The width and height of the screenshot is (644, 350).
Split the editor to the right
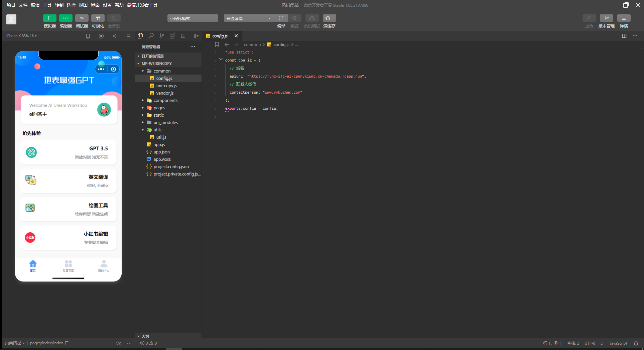(624, 36)
